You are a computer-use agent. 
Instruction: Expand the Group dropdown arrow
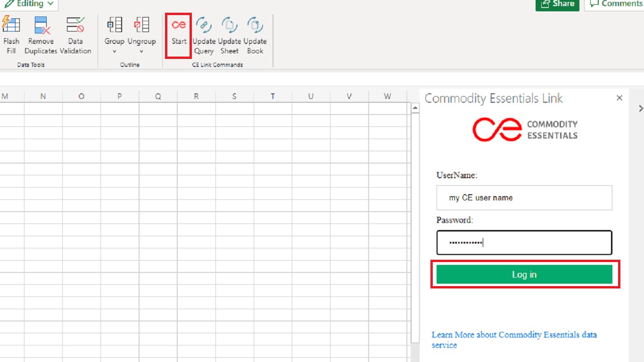click(114, 51)
